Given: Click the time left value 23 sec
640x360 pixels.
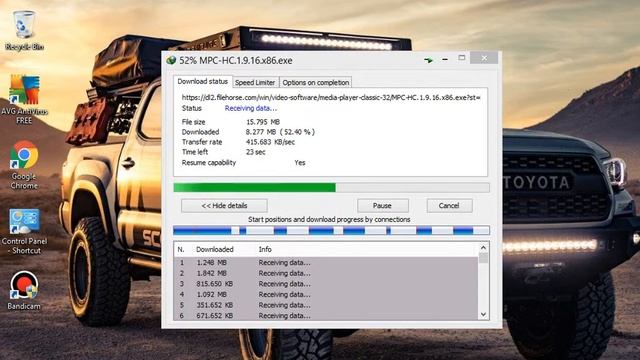Looking at the screenshot, I should click(x=256, y=152).
